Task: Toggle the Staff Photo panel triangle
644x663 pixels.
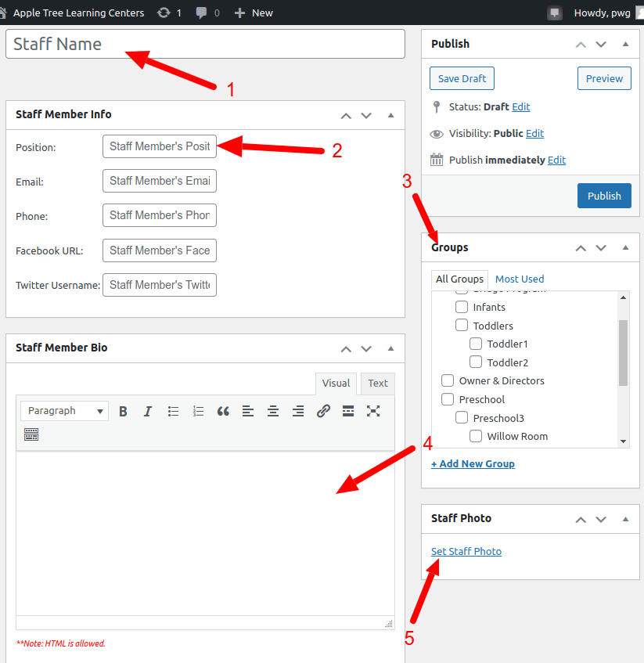Action: [x=625, y=519]
